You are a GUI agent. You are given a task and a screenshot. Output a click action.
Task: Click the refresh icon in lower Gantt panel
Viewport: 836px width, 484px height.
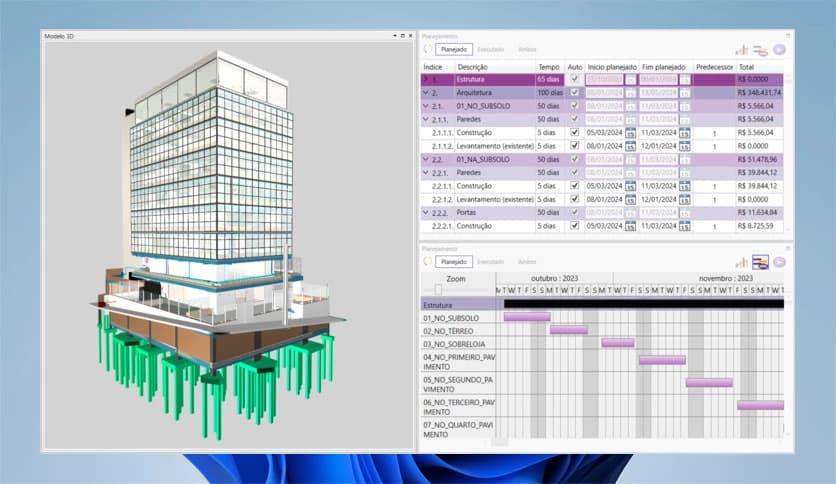428,262
